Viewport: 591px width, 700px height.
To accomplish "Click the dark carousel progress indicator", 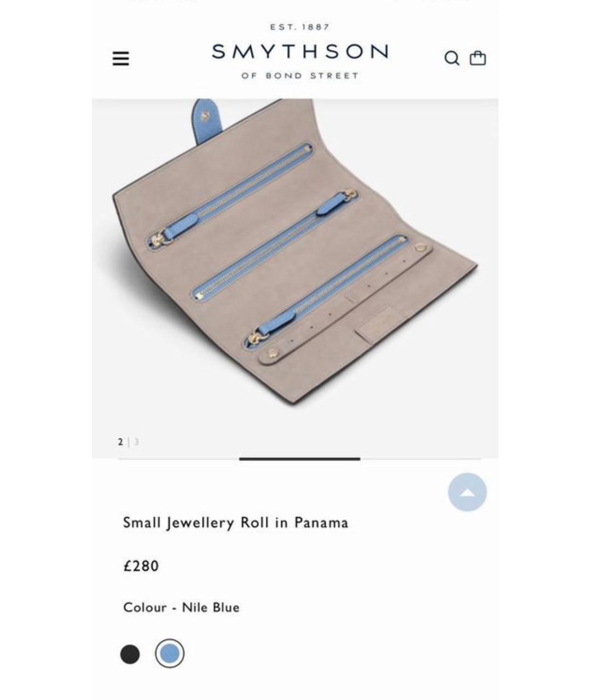I will point(299,459).
